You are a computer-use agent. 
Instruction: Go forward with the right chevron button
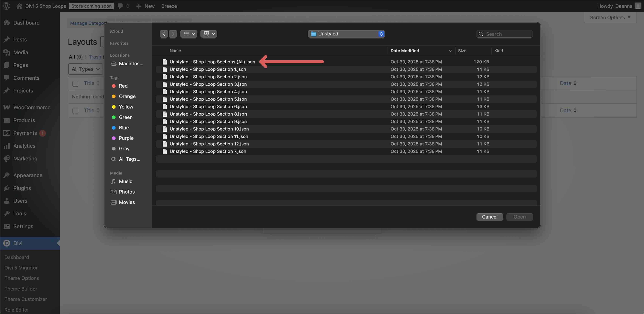(173, 34)
